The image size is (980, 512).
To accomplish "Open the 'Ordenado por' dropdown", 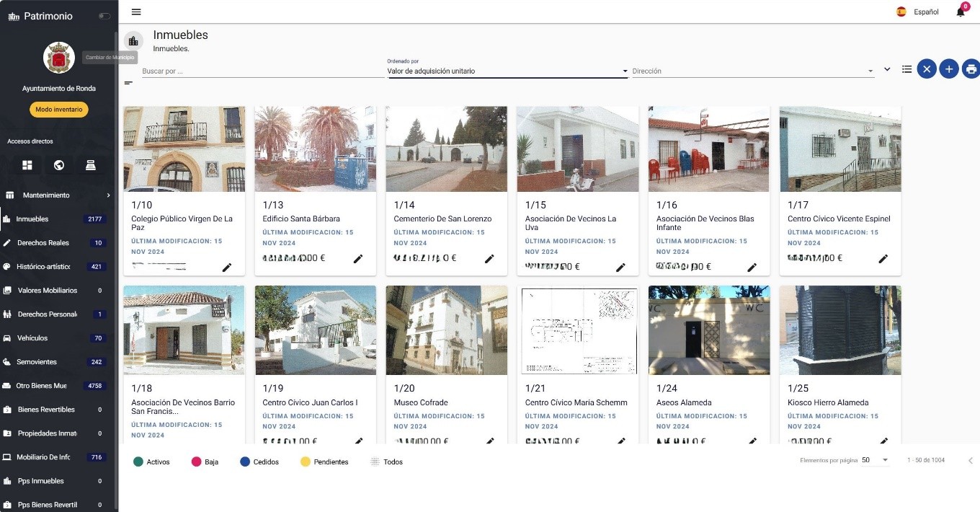I will pyautogui.click(x=507, y=71).
